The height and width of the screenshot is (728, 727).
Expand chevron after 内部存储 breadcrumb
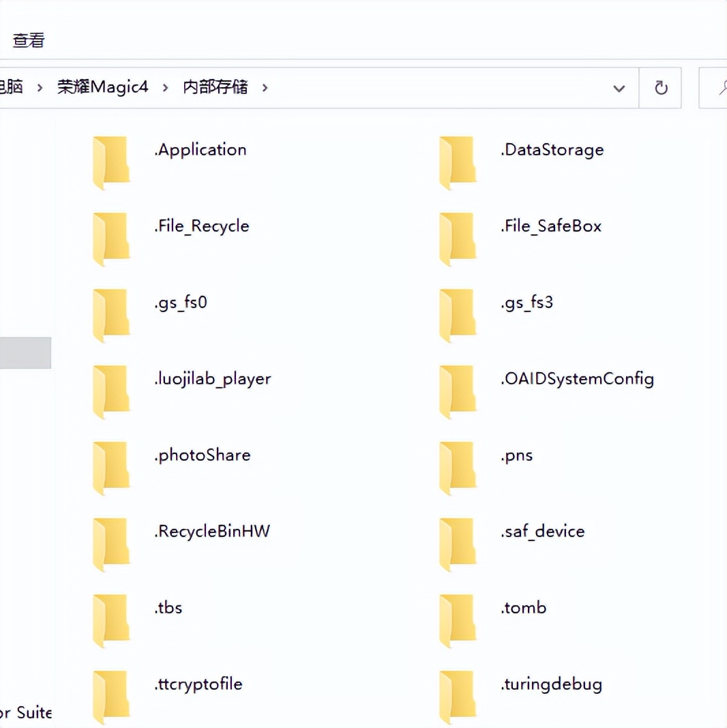(265, 87)
